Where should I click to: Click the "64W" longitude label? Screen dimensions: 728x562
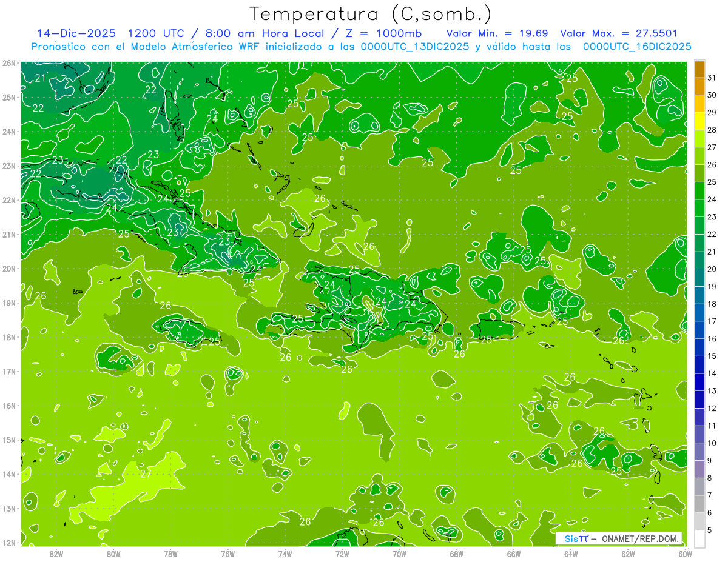(x=571, y=553)
